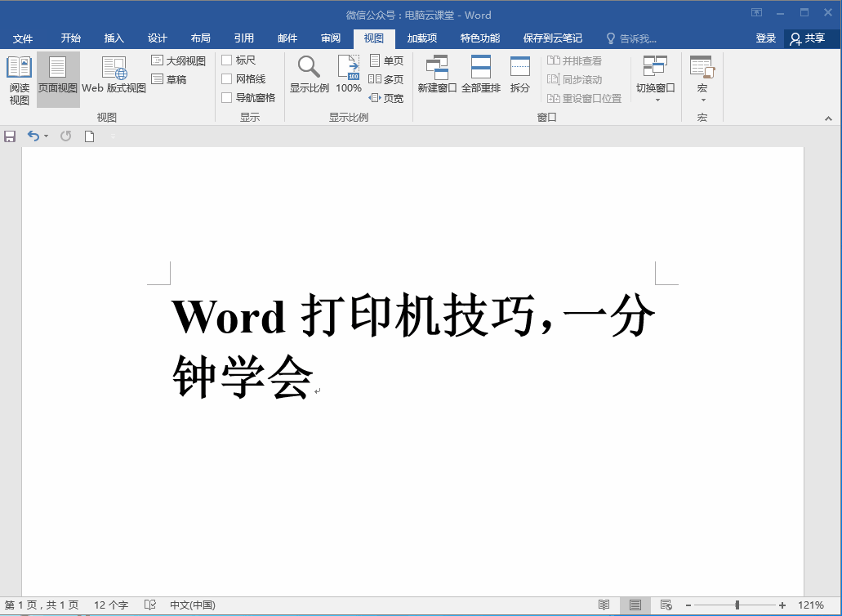Image resolution: width=842 pixels, height=616 pixels.
Task: Open the Undo history dropdown arrow
Action: coord(47,136)
